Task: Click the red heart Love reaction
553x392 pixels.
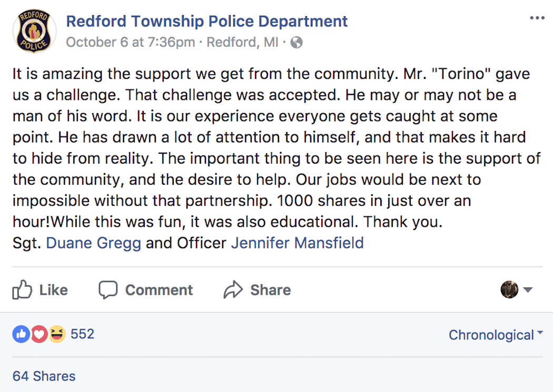Action: (x=39, y=334)
